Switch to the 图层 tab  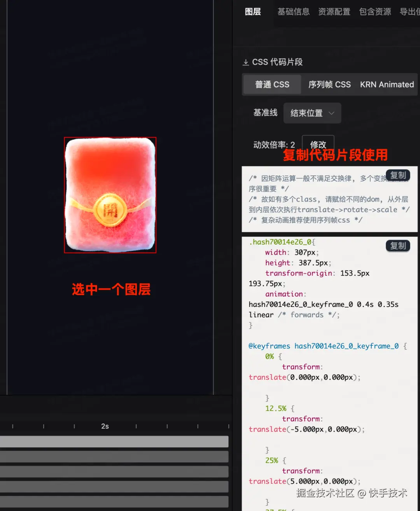pyautogui.click(x=253, y=12)
